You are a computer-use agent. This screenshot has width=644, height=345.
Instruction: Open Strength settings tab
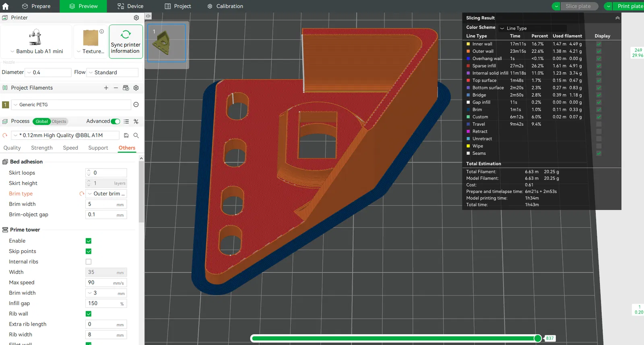(42, 148)
